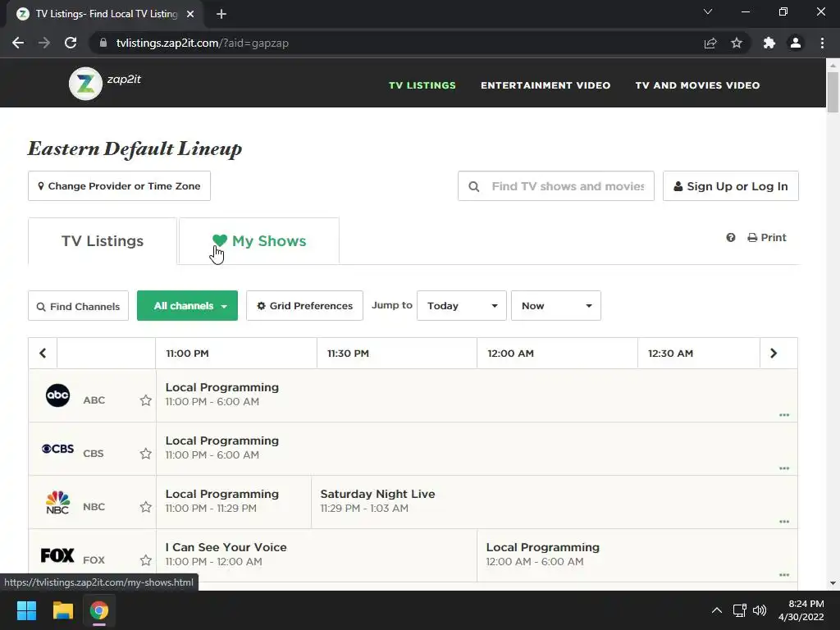Switch to the My Shows tab
The height and width of the screenshot is (630, 840).
pyautogui.click(x=258, y=241)
